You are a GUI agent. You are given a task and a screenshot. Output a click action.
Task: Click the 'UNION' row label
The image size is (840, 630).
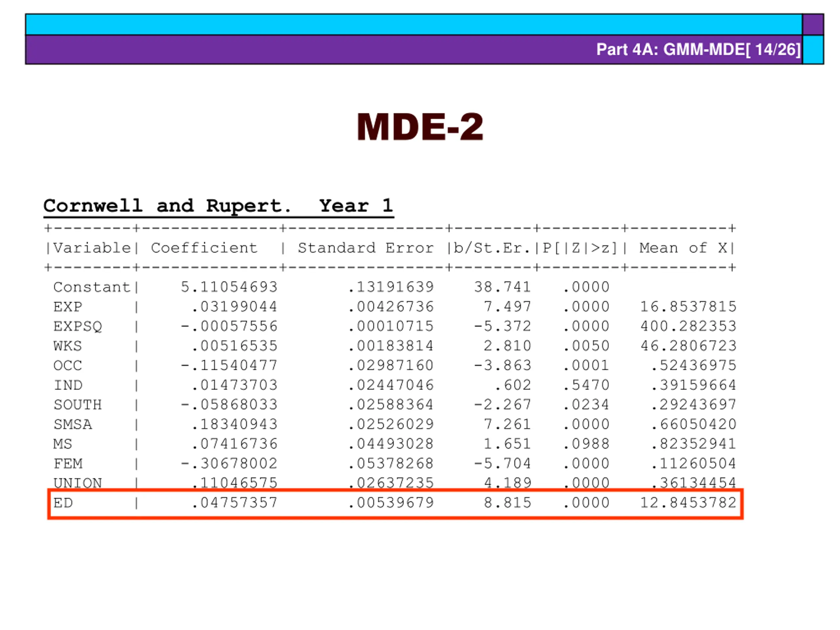coord(77,483)
